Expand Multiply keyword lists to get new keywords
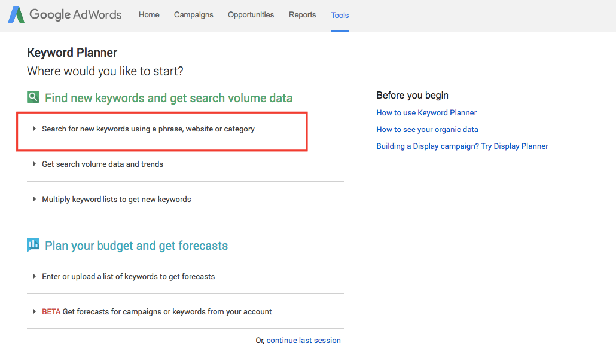This screenshot has width=616, height=364. point(116,199)
